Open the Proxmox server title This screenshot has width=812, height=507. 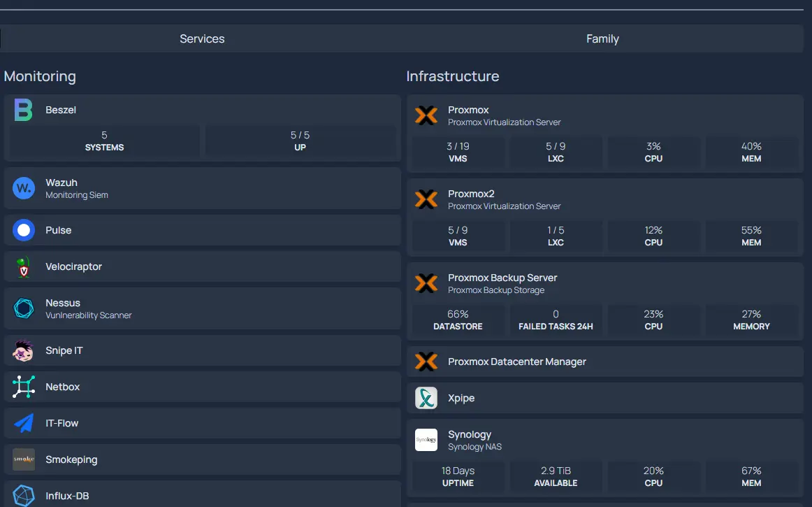point(468,110)
